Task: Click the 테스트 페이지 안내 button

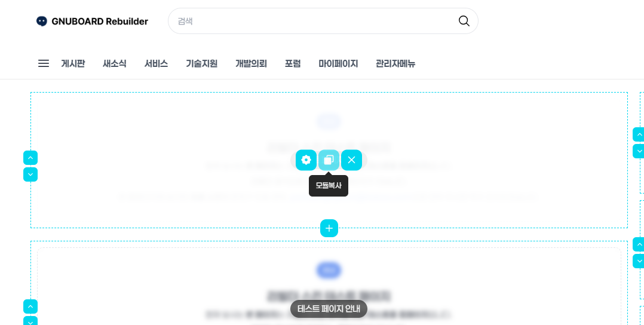Action: coord(329,309)
